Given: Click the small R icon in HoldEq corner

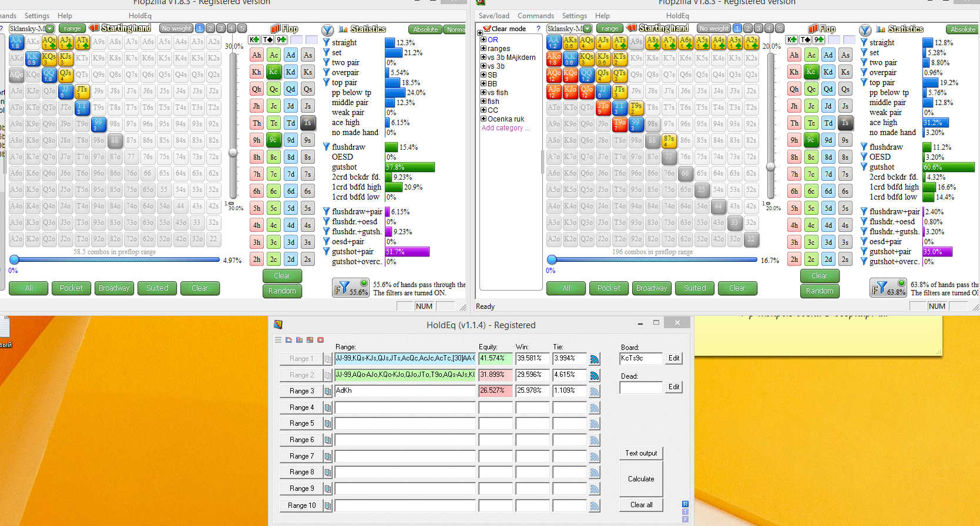Looking at the screenshot, I should (x=685, y=504).
